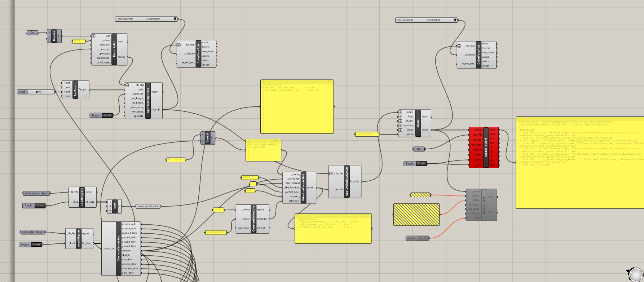Click the true values panel for ConstantSchedule

tap(218, 210)
